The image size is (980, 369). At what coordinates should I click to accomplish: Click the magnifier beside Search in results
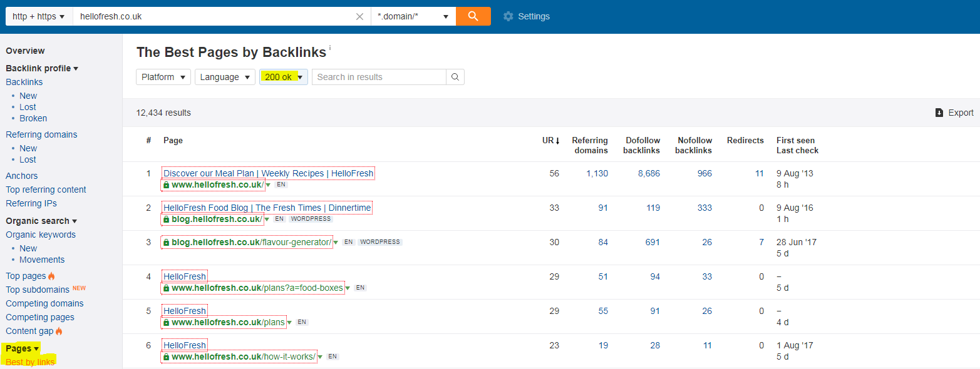tap(455, 77)
